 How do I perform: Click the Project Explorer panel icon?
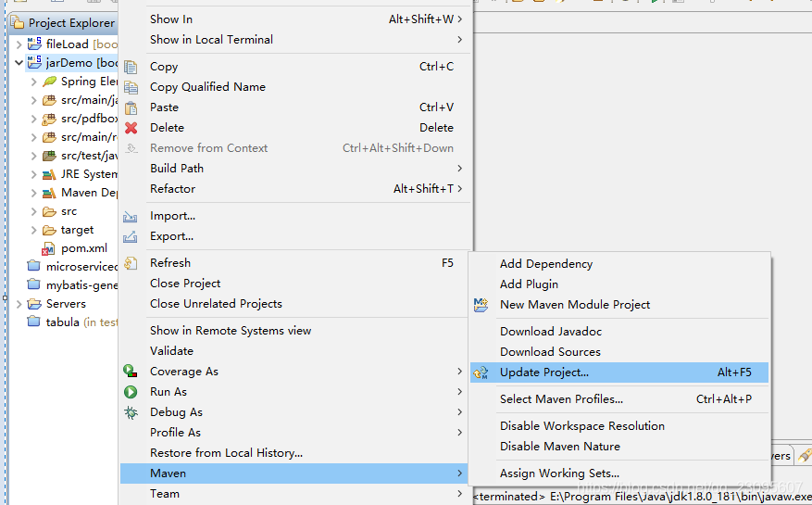18,22
